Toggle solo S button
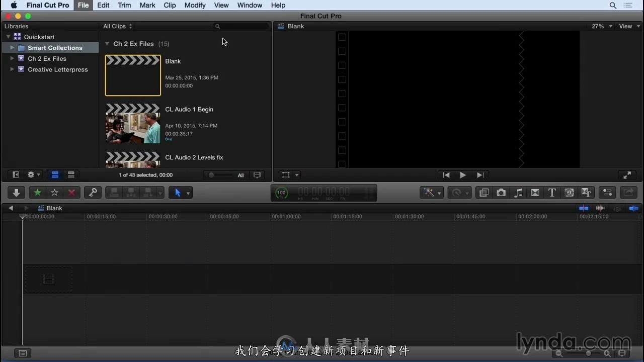The width and height of the screenshot is (644, 362). tap(617, 208)
